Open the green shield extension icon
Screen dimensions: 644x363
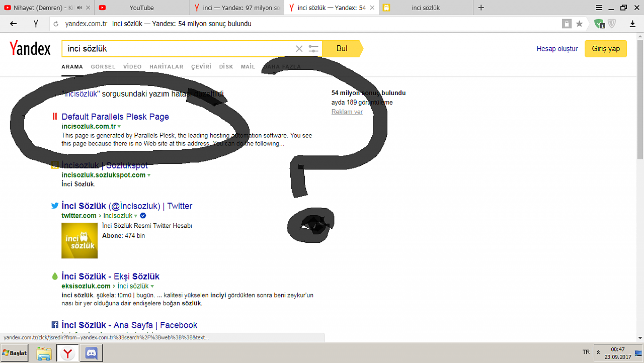click(x=599, y=24)
